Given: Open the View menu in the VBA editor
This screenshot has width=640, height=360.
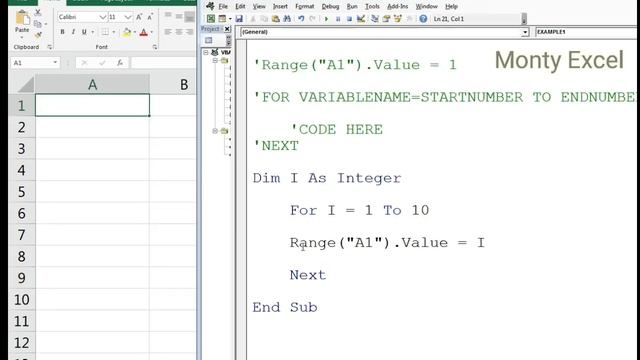Looking at the screenshot, I should (x=259, y=7).
